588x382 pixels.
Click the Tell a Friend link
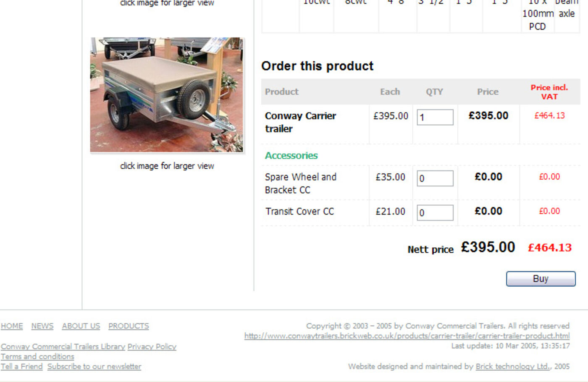[x=22, y=366]
